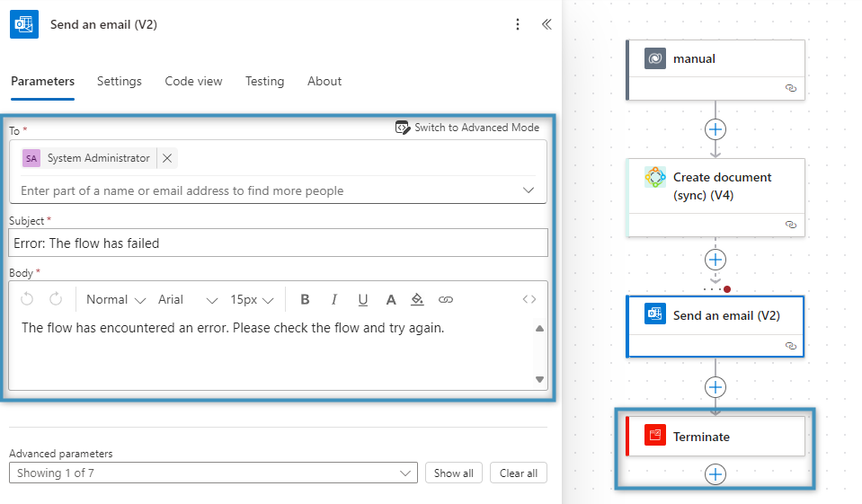Viewport: 862px width, 504px height.
Task: Toggle bold formatting in body editor
Action: tap(305, 299)
